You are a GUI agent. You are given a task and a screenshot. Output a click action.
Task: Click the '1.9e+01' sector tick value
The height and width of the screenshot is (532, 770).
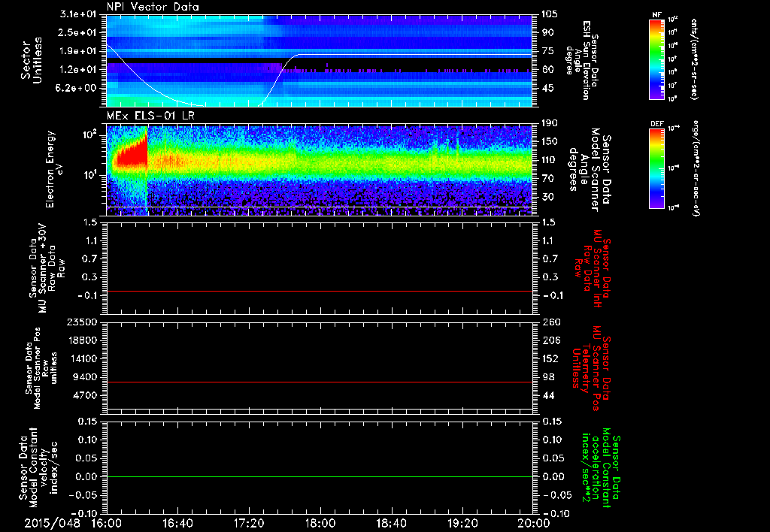click(x=78, y=51)
